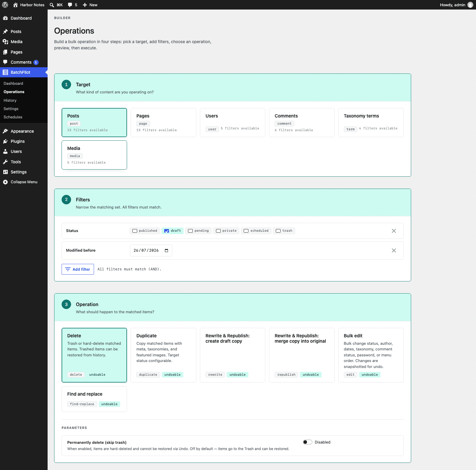The width and height of the screenshot is (476, 470).
Task: Click the Posts pin icon in sidebar
Action: click(5, 32)
